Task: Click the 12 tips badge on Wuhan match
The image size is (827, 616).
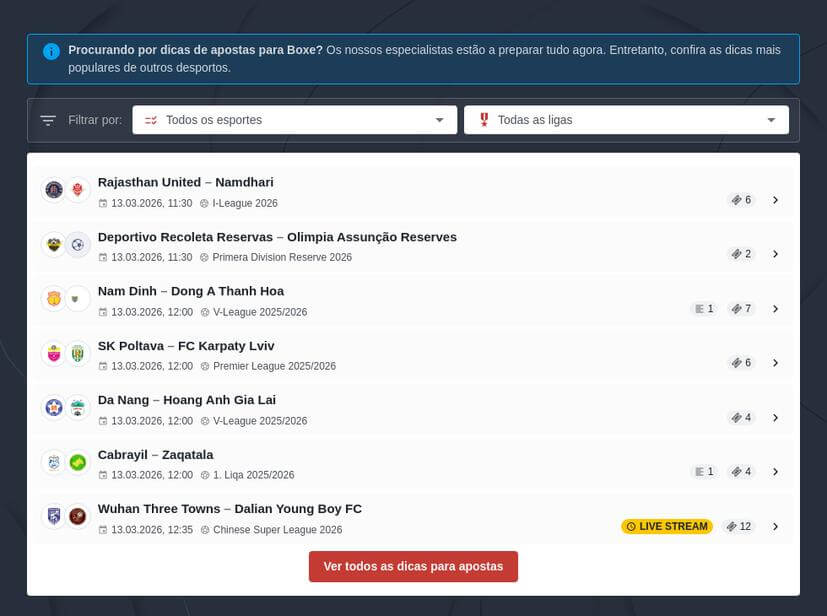Action: click(x=739, y=526)
